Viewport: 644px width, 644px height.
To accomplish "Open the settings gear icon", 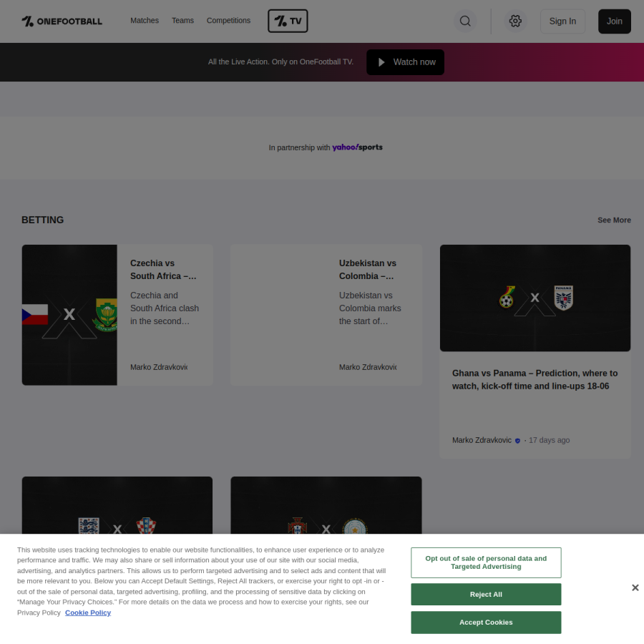I will 515,21.
